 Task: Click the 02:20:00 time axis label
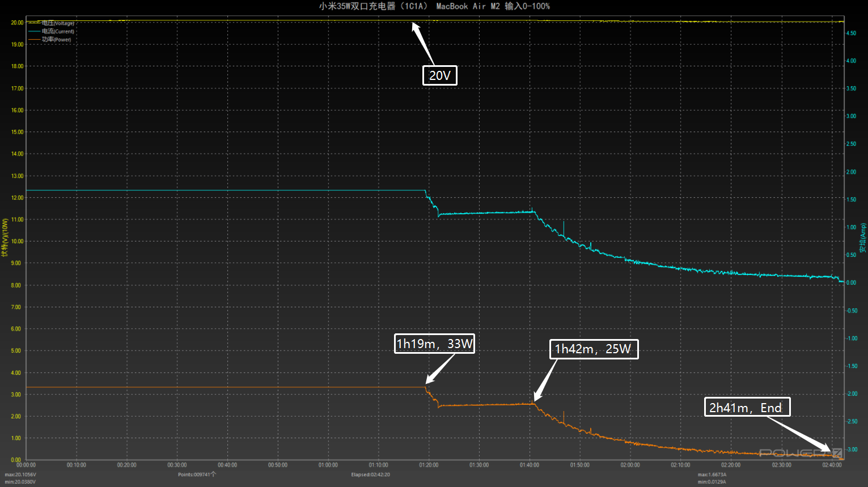(x=731, y=465)
